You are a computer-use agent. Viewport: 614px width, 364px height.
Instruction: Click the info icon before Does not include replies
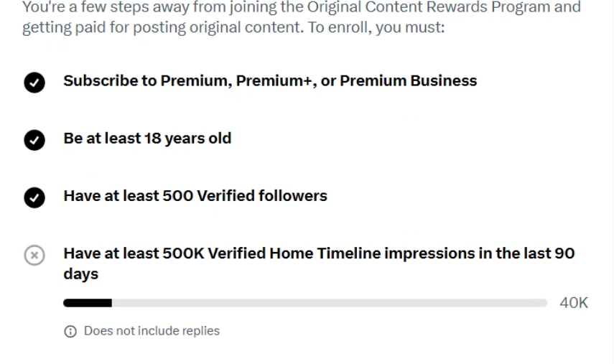70,332
